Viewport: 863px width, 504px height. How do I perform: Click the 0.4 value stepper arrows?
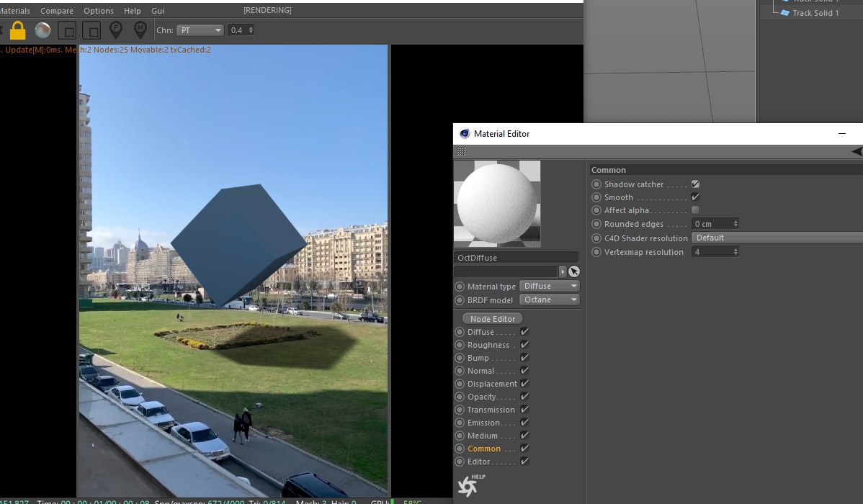pyautogui.click(x=251, y=30)
